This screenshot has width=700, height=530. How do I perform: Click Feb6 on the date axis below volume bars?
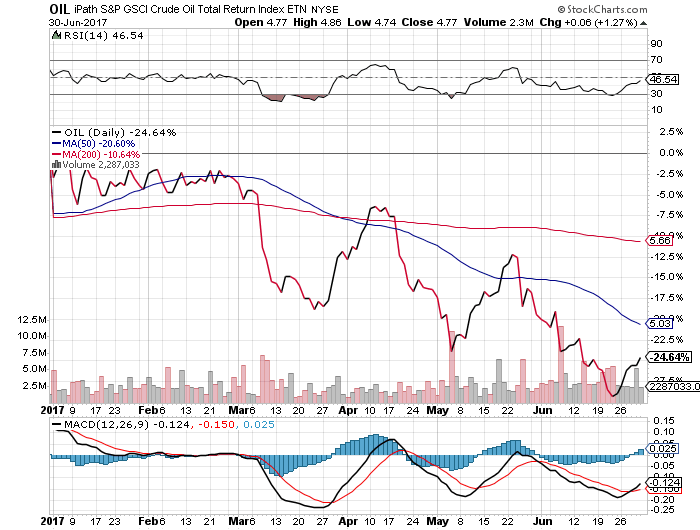point(151,410)
